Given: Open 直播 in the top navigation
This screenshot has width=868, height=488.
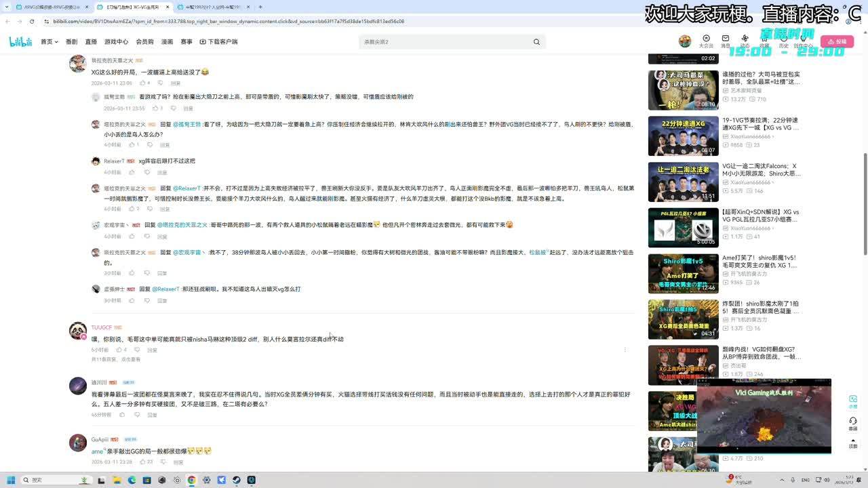Looking at the screenshot, I should pos(91,42).
